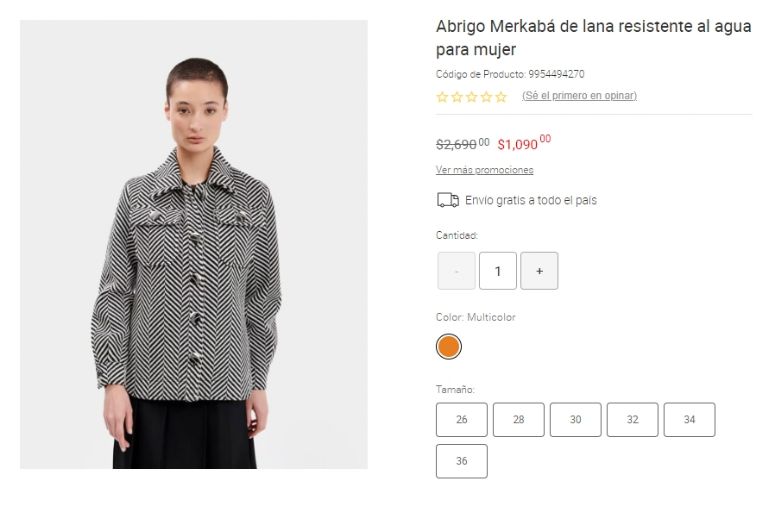Open the 'Sé el primero en opinar' link
The height and width of the screenshot is (518, 768).
point(579,95)
